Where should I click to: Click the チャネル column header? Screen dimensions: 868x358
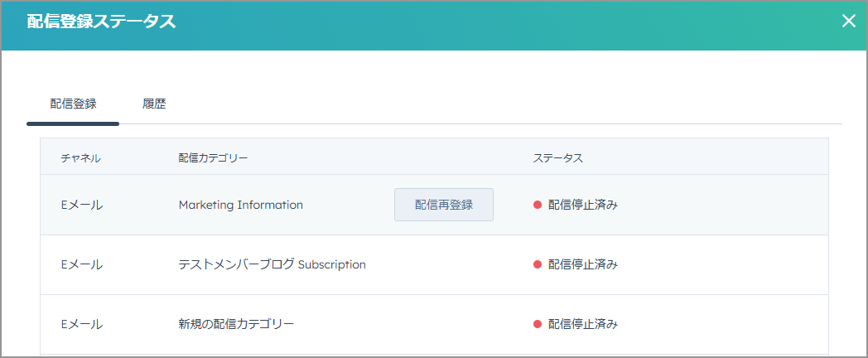[81, 158]
